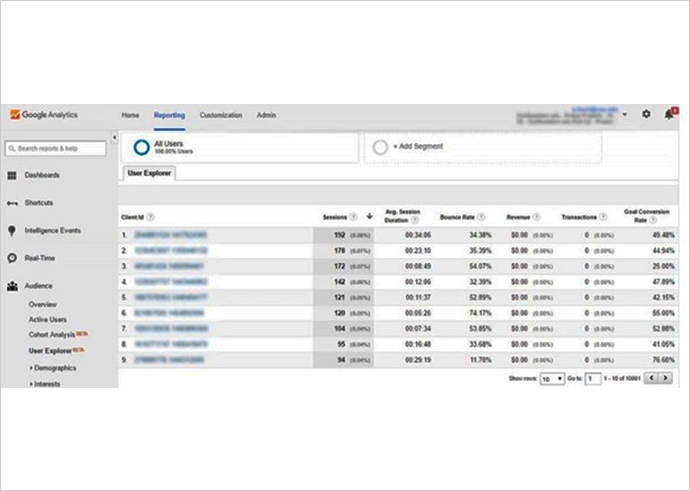The width and height of the screenshot is (690, 491).
Task: Open Cohort Analysis report link
Action: (56, 335)
